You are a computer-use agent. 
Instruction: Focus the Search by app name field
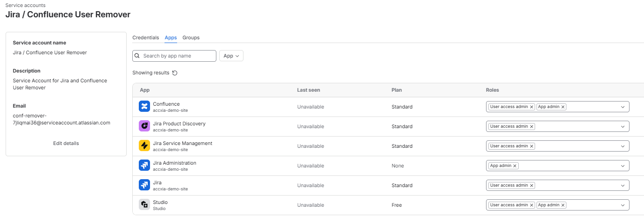[174, 56]
